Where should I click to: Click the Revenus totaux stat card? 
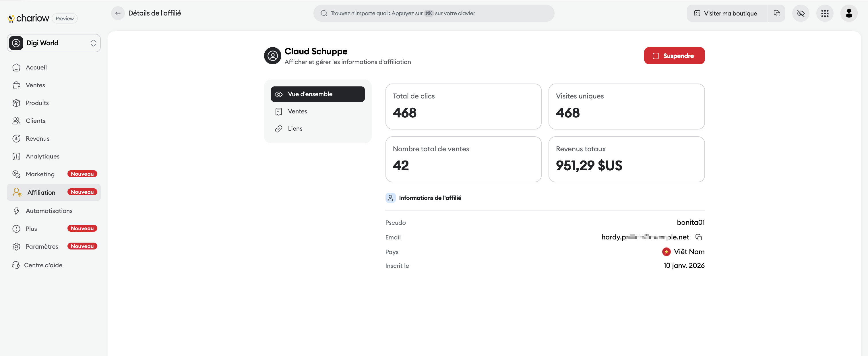click(626, 159)
